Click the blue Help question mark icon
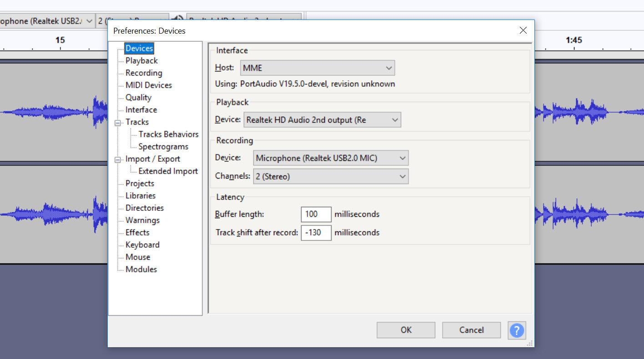Screen dimensions: 644x359 (x=517, y=330)
